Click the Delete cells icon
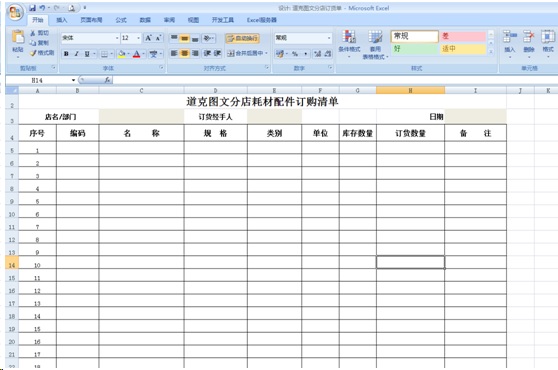The image size is (558, 370). coord(529,37)
